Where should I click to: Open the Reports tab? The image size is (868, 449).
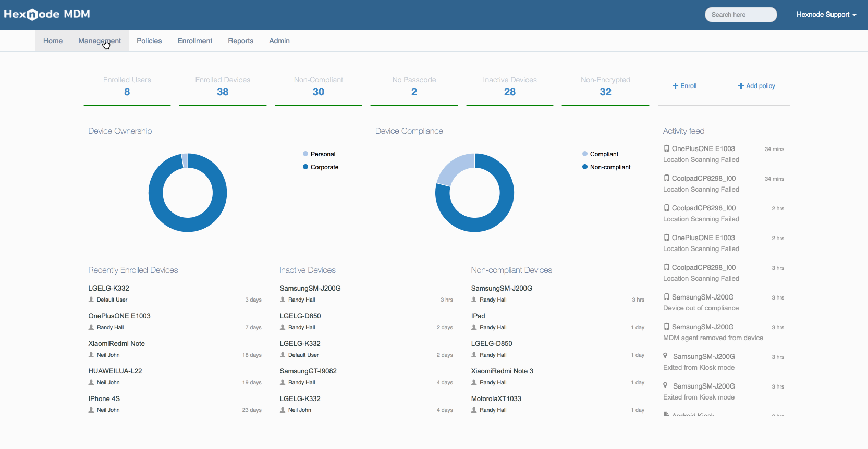tap(240, 41)
